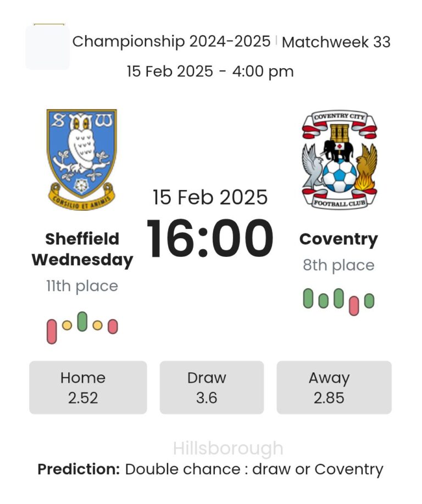This screenshot has height=504, width=422.
Task: Click Coventry's red loss form indicator
Action: pyautogui.click(x=354, y=305)
